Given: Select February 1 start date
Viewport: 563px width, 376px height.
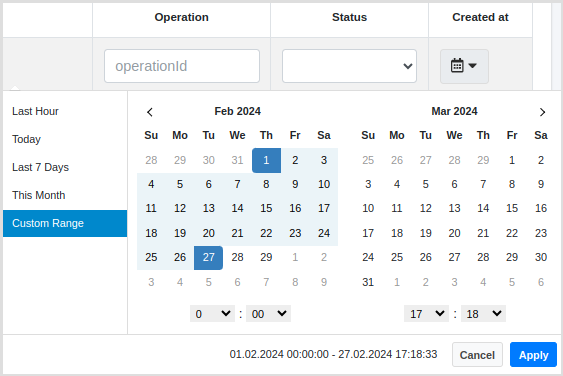Looking at the screenshot, I should pos(266,160).
